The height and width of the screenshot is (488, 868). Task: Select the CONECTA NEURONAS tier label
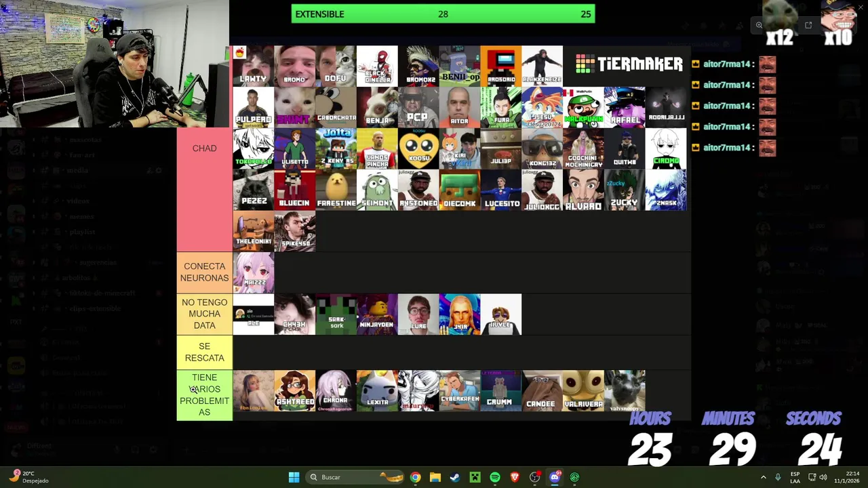(x=204, y=272)
